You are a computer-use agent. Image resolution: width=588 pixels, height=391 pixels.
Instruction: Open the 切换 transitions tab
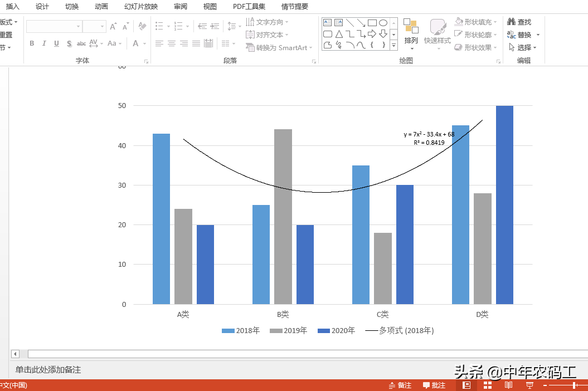coord(72,6)
